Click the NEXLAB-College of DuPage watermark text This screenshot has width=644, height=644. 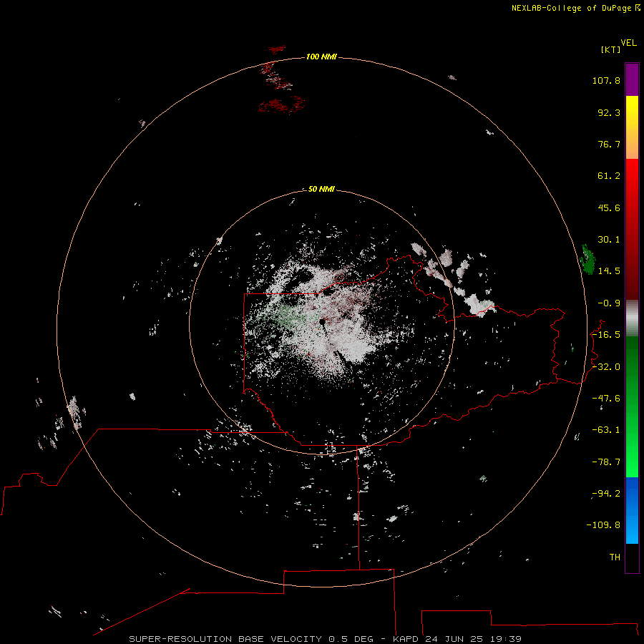click(576, 8)
